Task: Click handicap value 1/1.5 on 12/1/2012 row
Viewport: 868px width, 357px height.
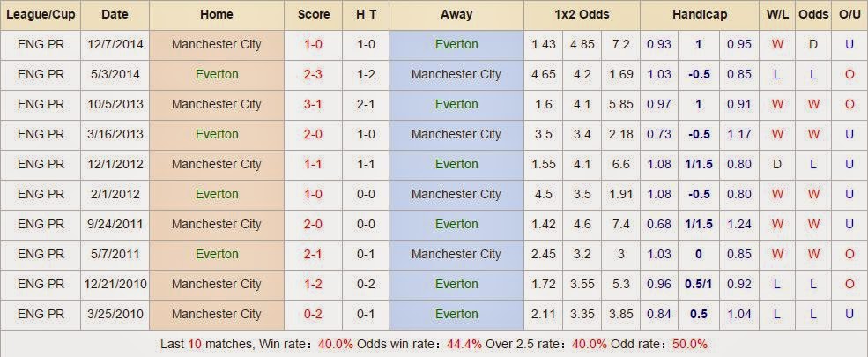Action: point(699,164)
